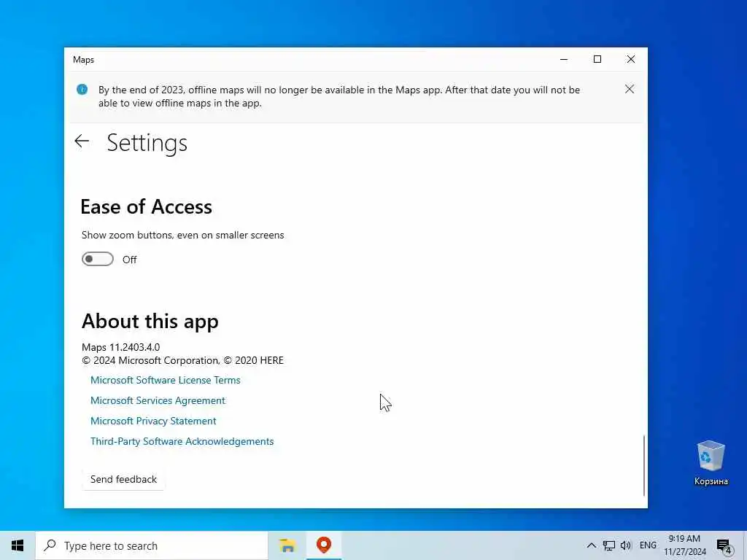Maximize the Maps window
Viewport: 747px width, 560px height.
click(x=597, y=60)
